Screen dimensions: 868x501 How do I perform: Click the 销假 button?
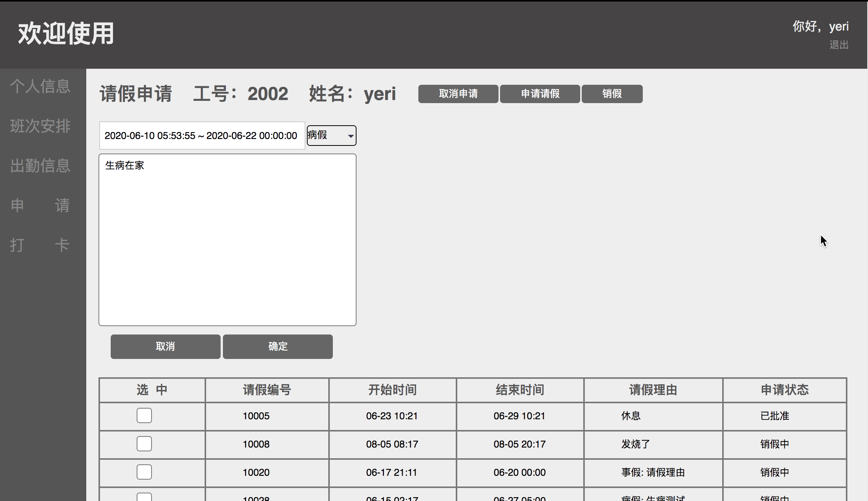612,94
